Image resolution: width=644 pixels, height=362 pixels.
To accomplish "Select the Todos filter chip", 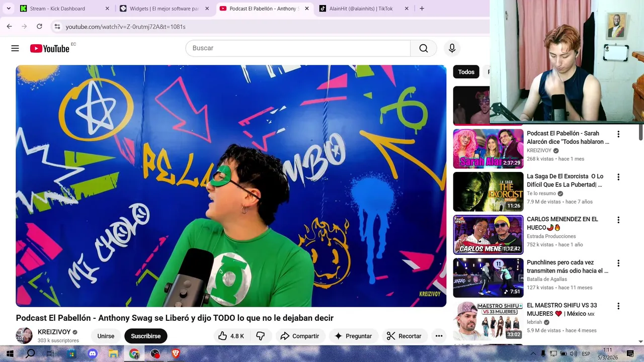I will 466,72.
